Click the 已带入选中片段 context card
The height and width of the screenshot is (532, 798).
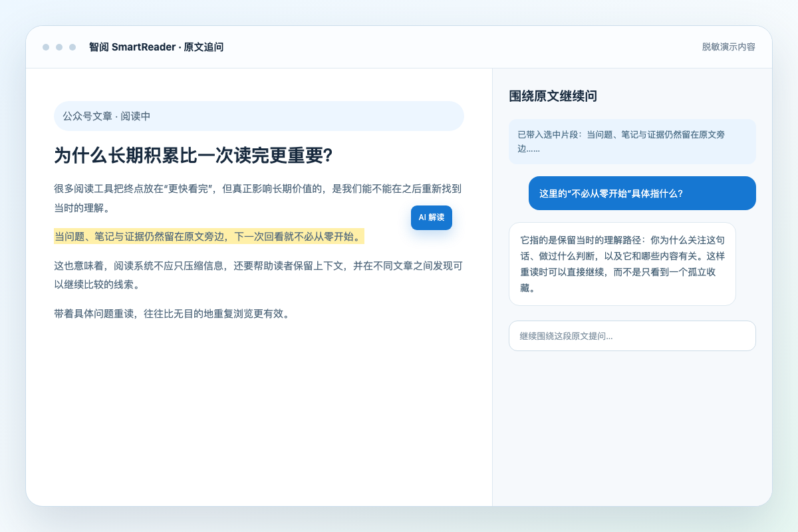point(632,142)
